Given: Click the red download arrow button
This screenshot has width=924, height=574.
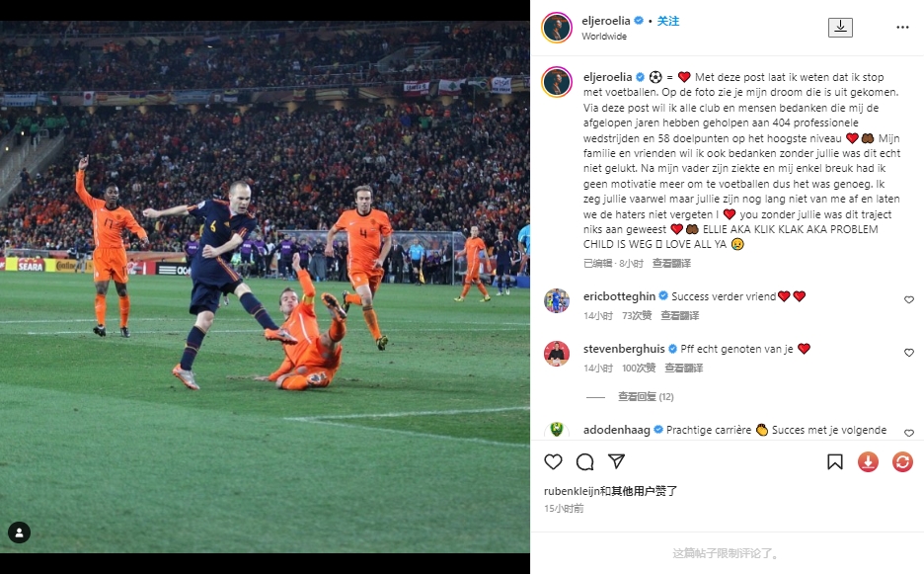Looking at the screenshot, I should tap(868, 462).
